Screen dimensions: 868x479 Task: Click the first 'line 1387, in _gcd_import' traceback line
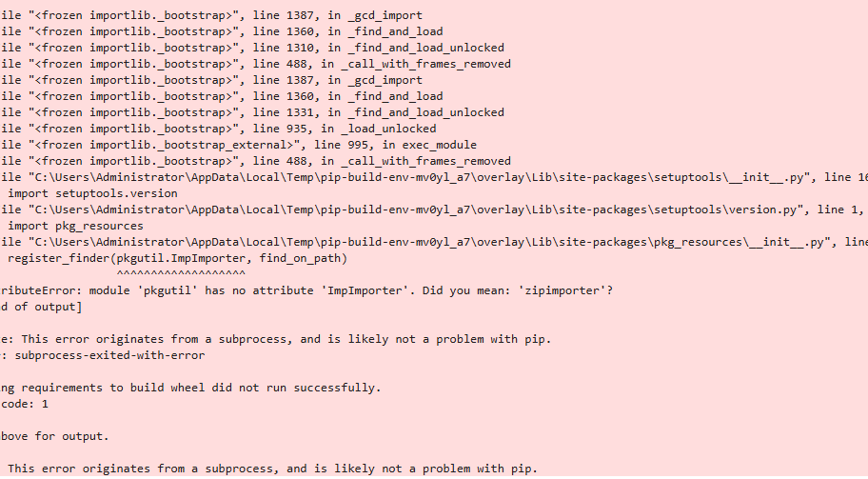coord(211,15)
